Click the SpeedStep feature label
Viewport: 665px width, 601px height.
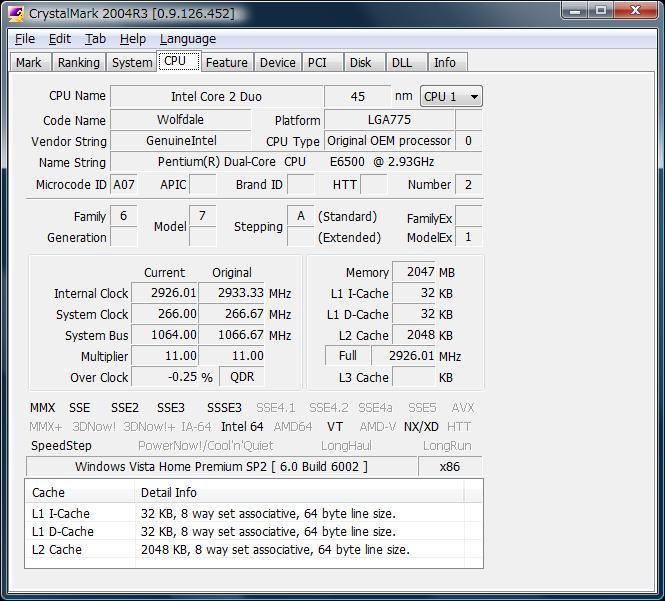click(x=61, y=446)
